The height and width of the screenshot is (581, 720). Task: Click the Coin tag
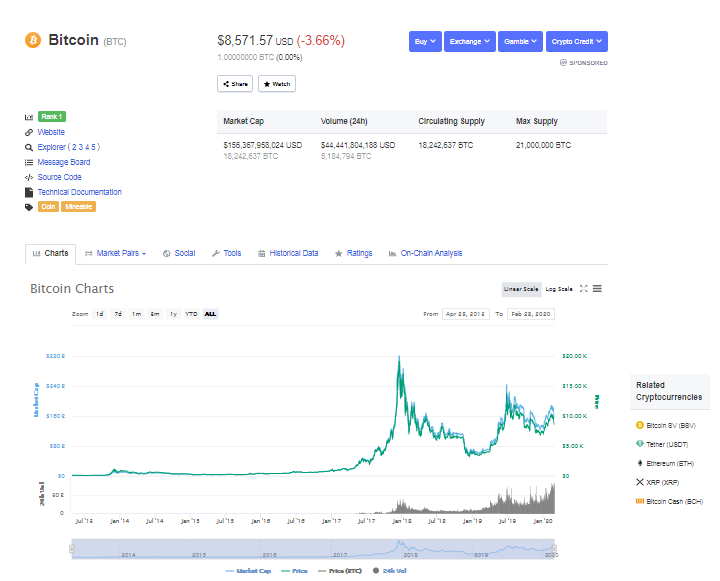click(x=48, y=207)
